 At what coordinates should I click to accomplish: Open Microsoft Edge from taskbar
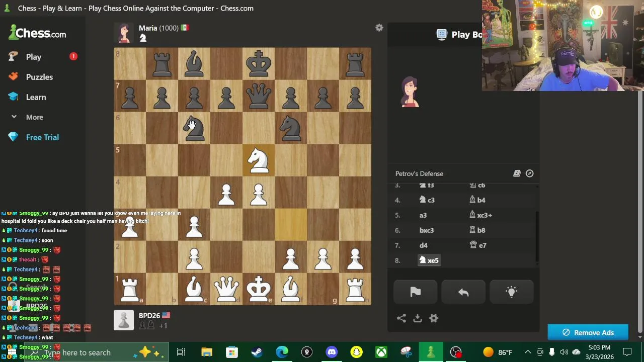tap(282, 352)
